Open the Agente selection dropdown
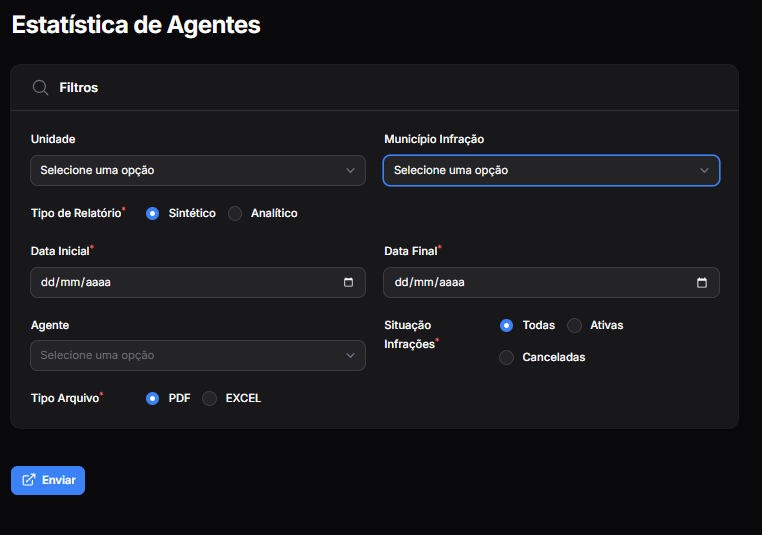This screenshot has height=535, width=762. click(197, 355)
